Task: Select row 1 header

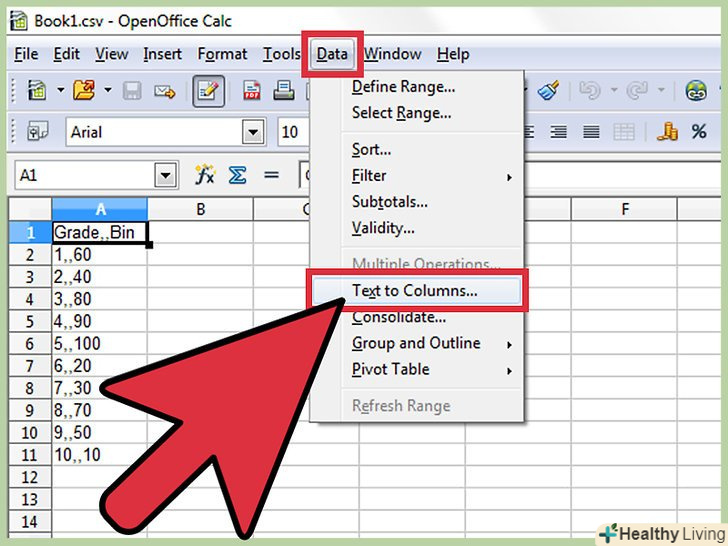Action: pyautogui.click(x=30, y=232)
